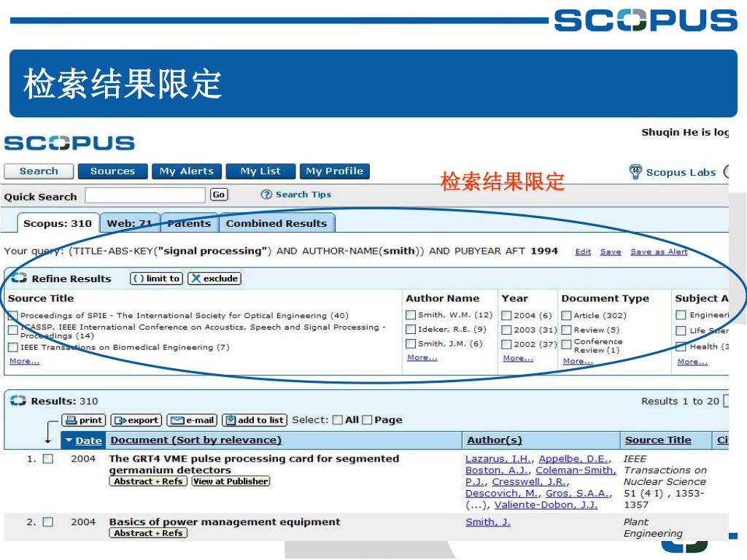The image size is (747, 560).
Task: Expand More under Year
Action: click(519, 358)
